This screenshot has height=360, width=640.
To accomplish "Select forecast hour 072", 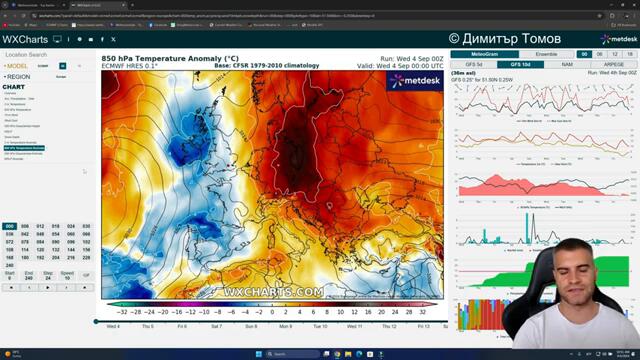I will pos(9,242).
